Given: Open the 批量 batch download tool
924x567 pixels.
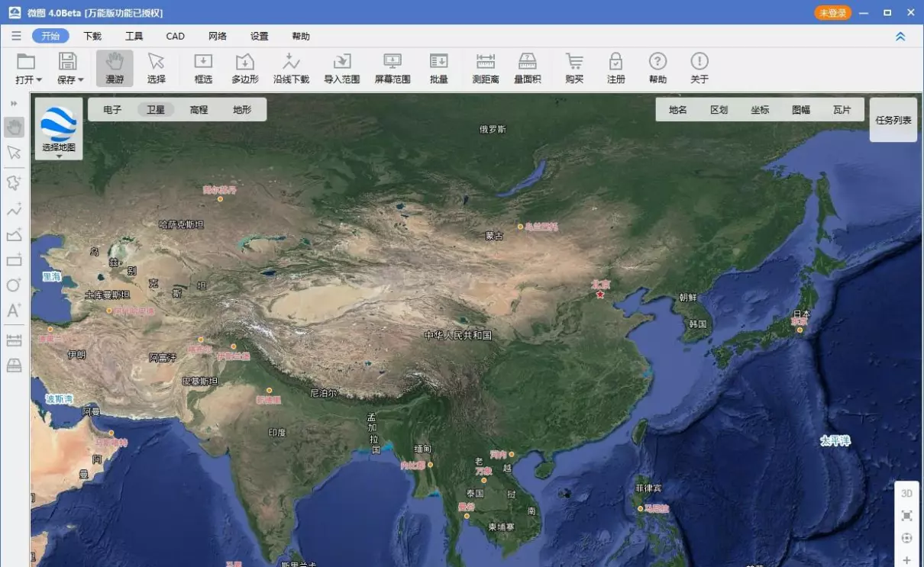Looking at the screenshot, I should point(438,68).
